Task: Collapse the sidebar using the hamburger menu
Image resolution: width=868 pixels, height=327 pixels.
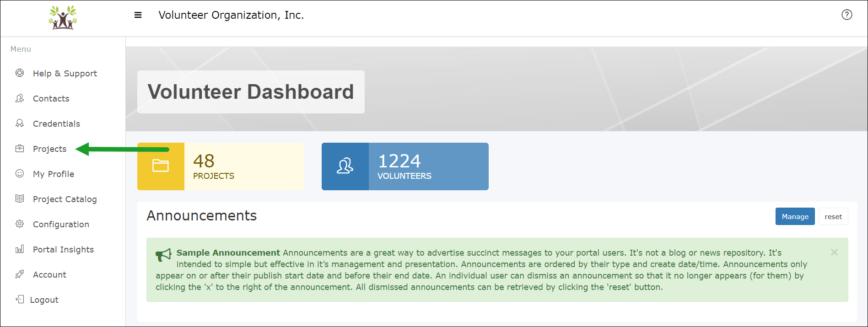Action: click(x=137, y=15)
